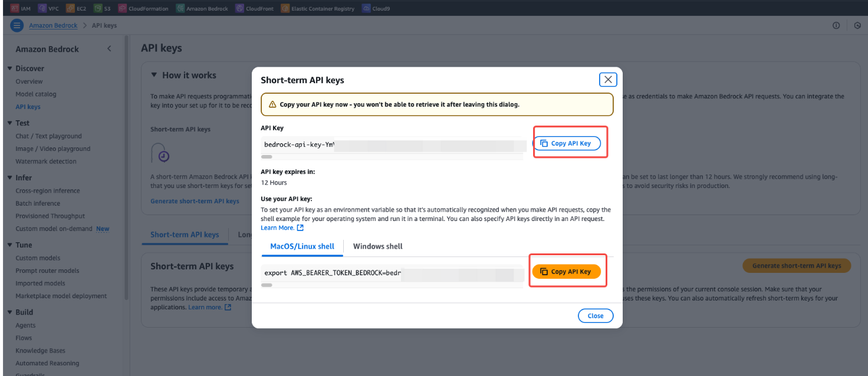Viewport: 868px width, 376px height.
Task: Click the API key text field
Action: pyautogui.click(x=393, y=144)
